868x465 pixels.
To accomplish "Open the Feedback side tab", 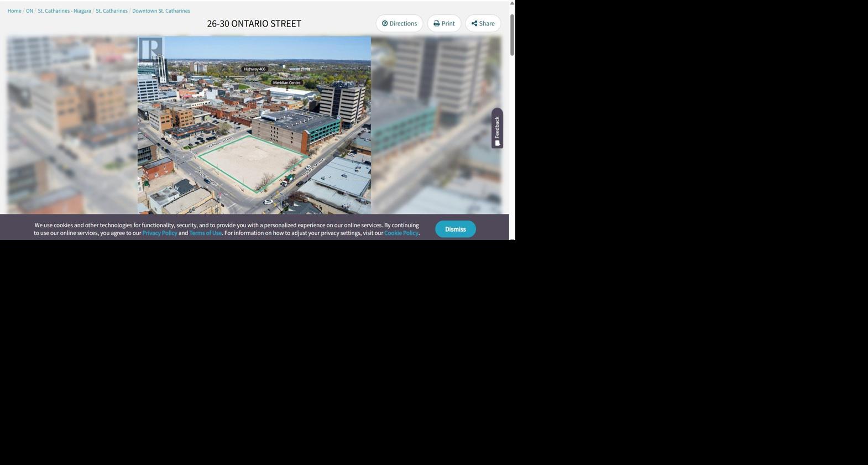I will coord(497,128).
